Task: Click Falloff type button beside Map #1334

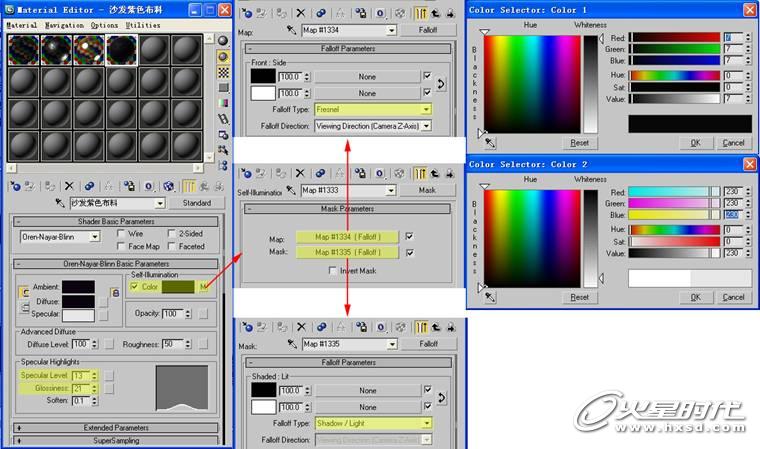Action: pyautogui.click(x=428, y=30)
